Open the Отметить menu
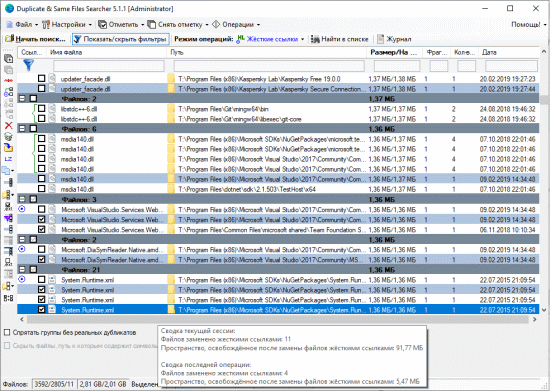 pos(121,25)
